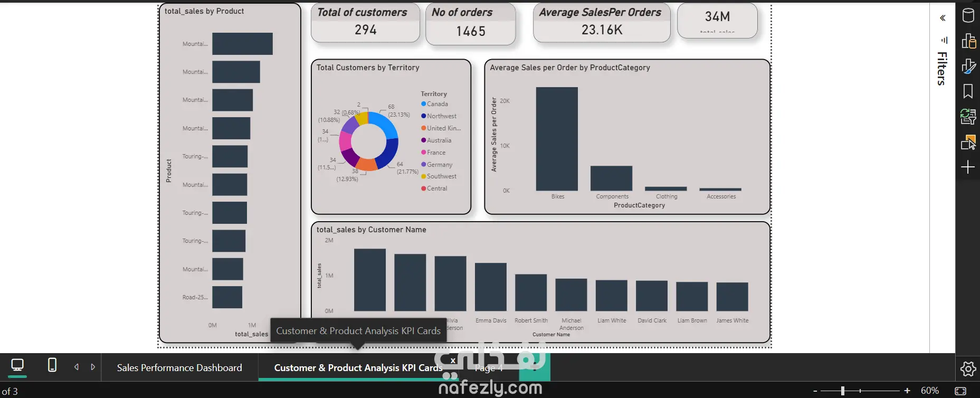Select Customer & Product Analysis KPI Cards tab
The image size is (980, 398).
(x=358, y=368)
